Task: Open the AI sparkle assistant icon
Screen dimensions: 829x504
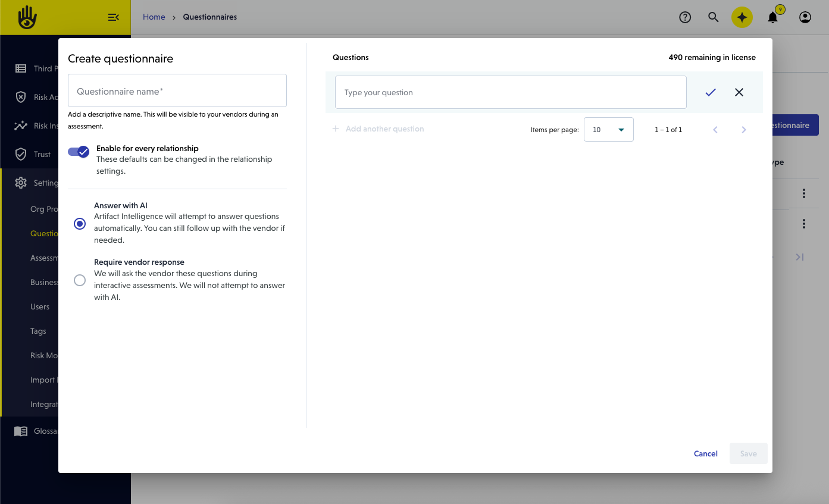Action: pos(742,17)
